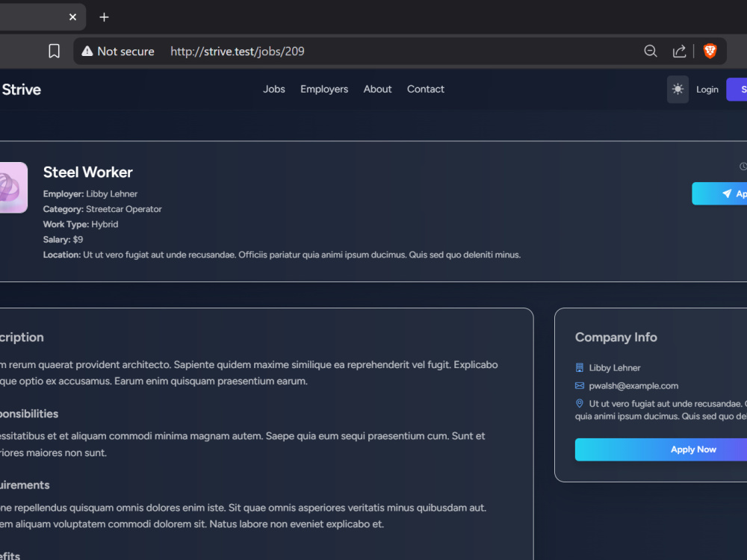This screenshot has height=560, width=747.
Task: Open the Employers nav link
Action: (324, 89)
